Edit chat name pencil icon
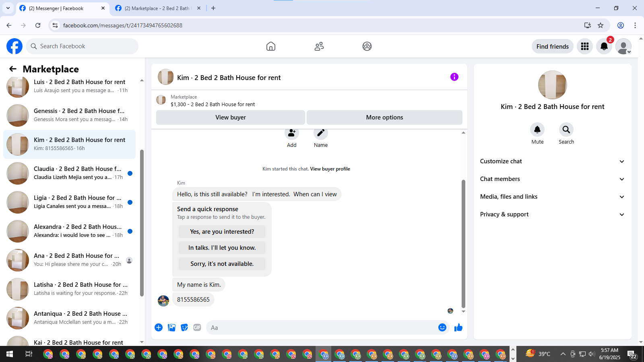644x362 pixels. (x=321, y=134)
